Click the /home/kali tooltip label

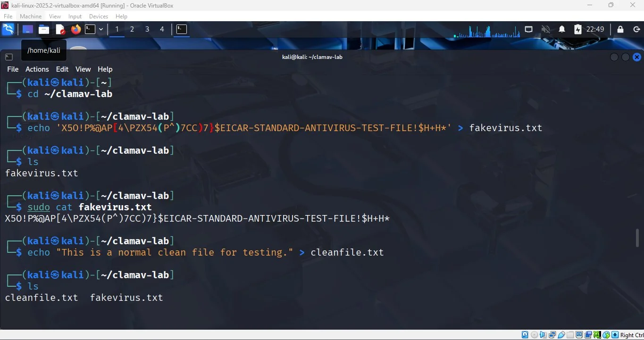coord(44,50)
